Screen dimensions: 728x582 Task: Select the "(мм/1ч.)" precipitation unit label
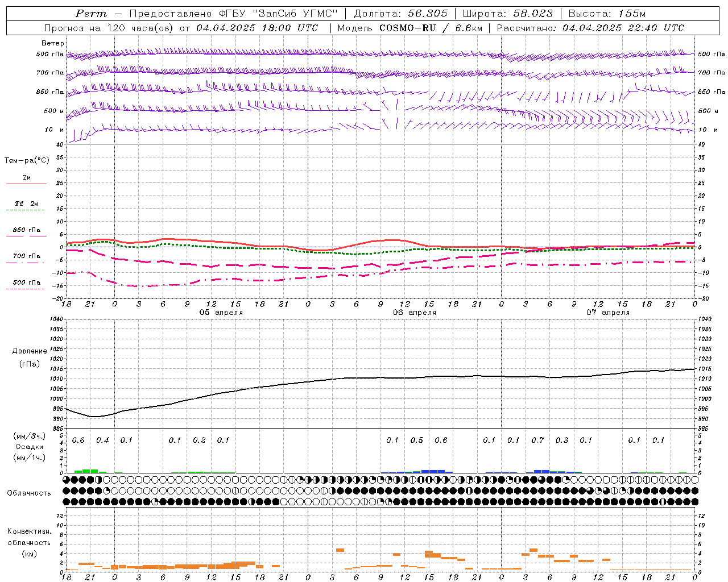pyautogui.click(x=30, y=458)
